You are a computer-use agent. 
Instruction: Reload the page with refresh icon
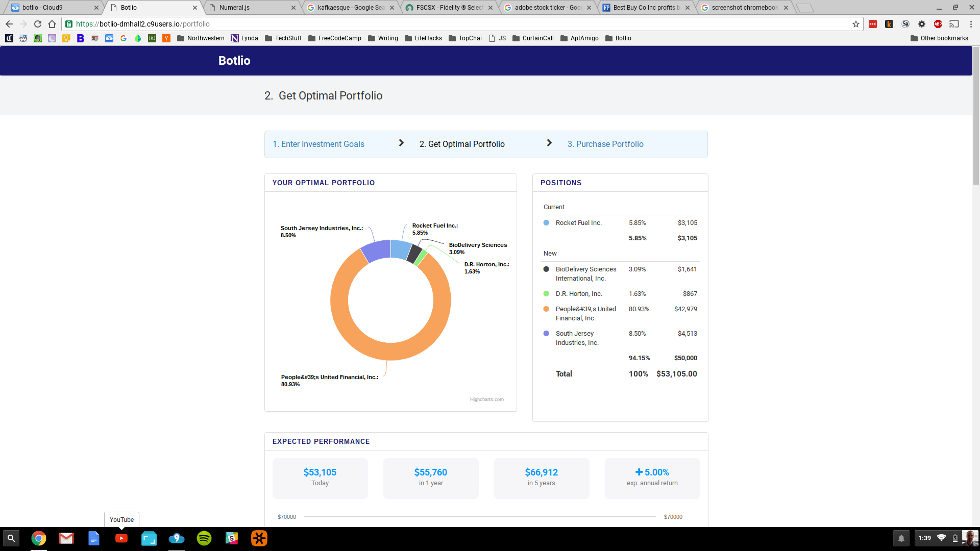(37, 24)
